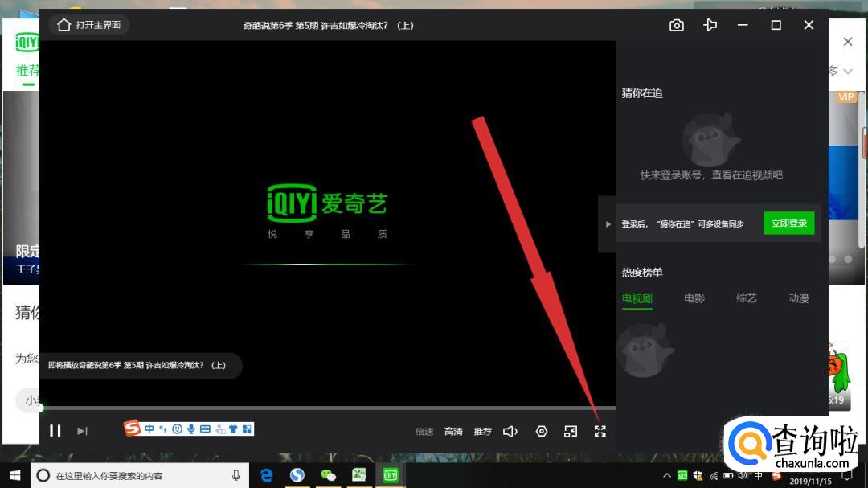The height and width of the screenshot is (488, 868).
Task: Click the taskbar date 2019/11/15
Action: (810, 481)
